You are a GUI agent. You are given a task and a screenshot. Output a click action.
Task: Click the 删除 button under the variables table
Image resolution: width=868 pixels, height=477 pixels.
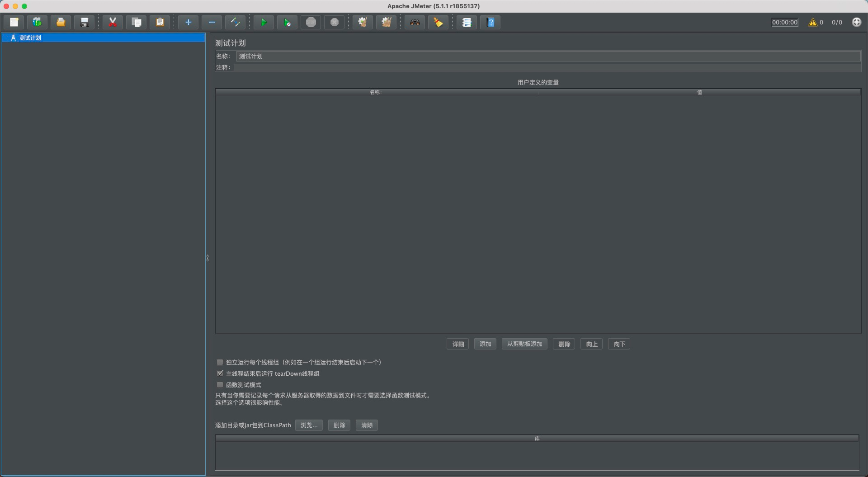coord(564,344)
